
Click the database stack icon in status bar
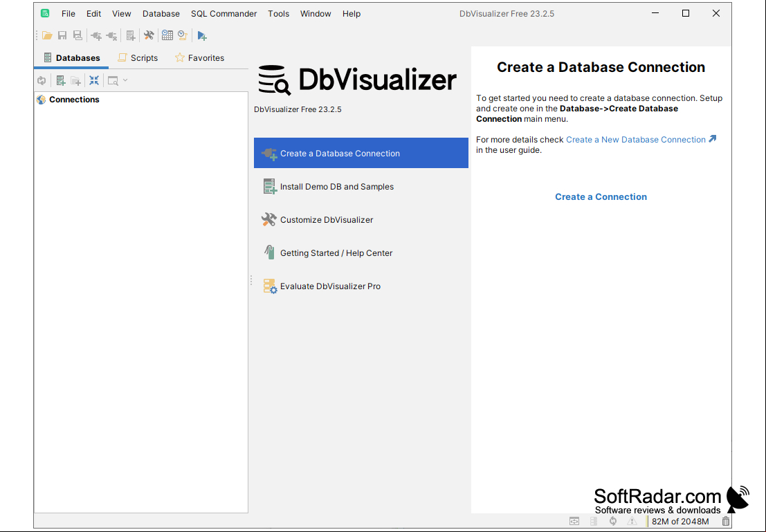594,522
